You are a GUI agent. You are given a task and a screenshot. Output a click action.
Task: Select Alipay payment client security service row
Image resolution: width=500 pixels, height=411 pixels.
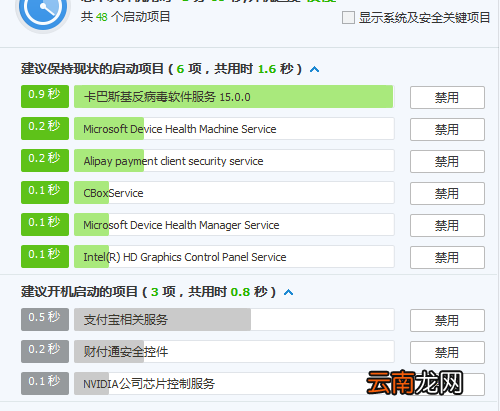pos(234,161)
